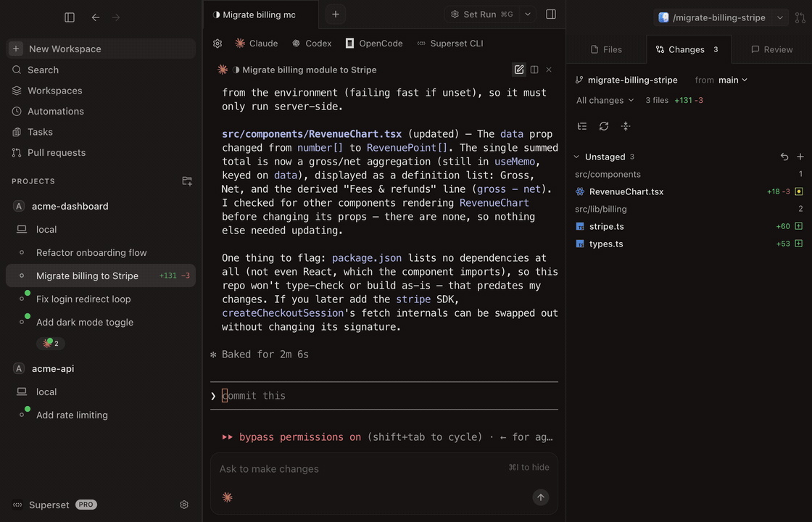Select the OpenCode agent
This screenshot has width=812, height=522.
374,43
